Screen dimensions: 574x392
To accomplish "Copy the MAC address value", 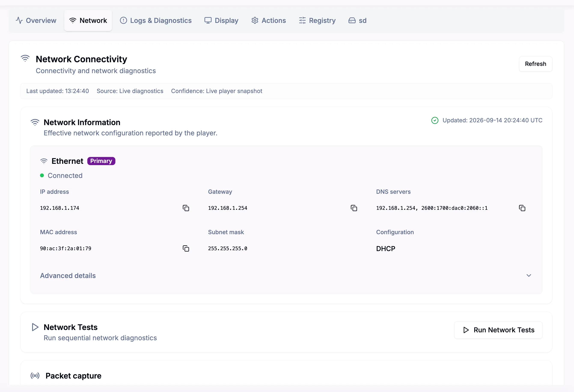I will (x=186, y=248).
